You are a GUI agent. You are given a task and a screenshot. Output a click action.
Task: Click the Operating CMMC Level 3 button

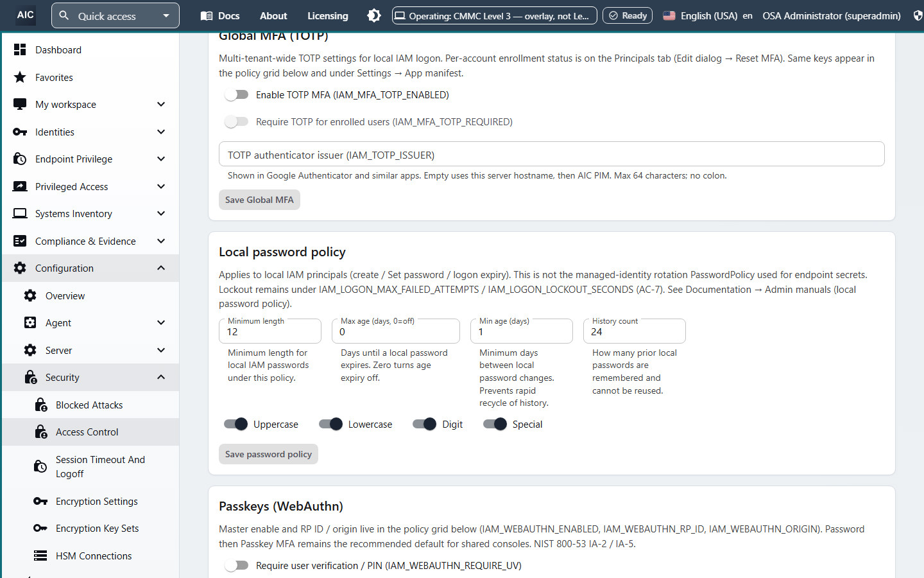pyautogui.click(x=495, y=15)
